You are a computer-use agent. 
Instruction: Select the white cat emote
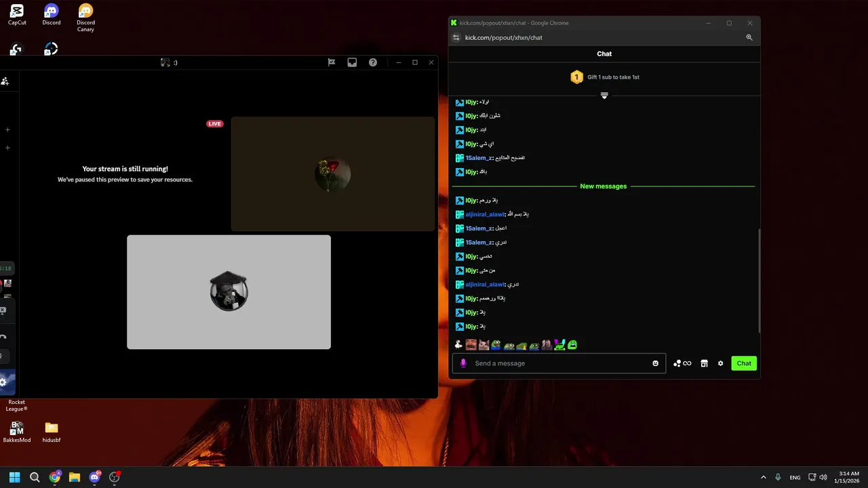pos(484,345)
